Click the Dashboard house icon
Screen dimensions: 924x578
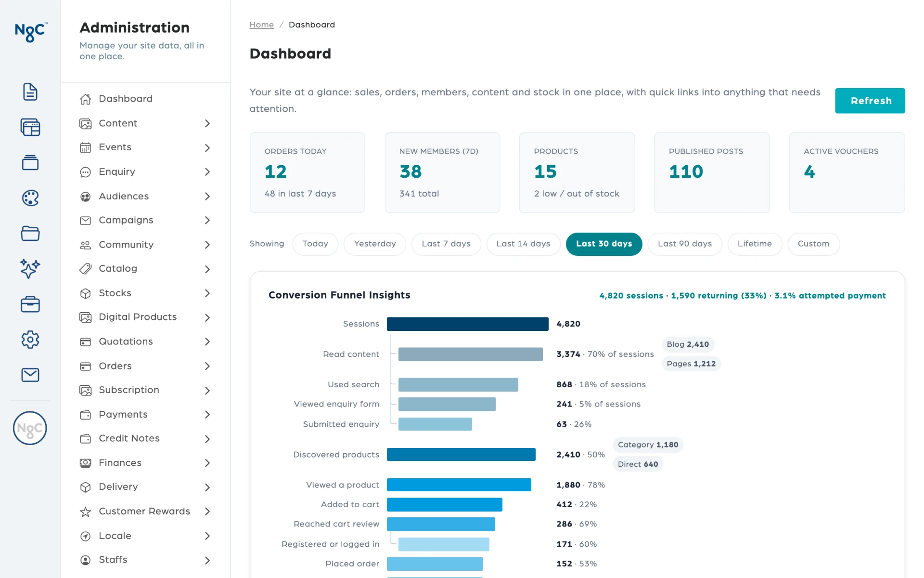coord(85,99)
